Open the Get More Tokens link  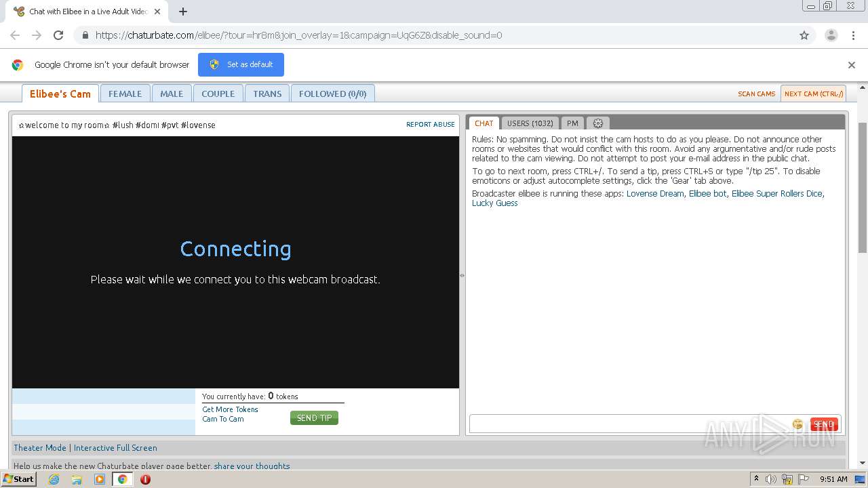230,409
